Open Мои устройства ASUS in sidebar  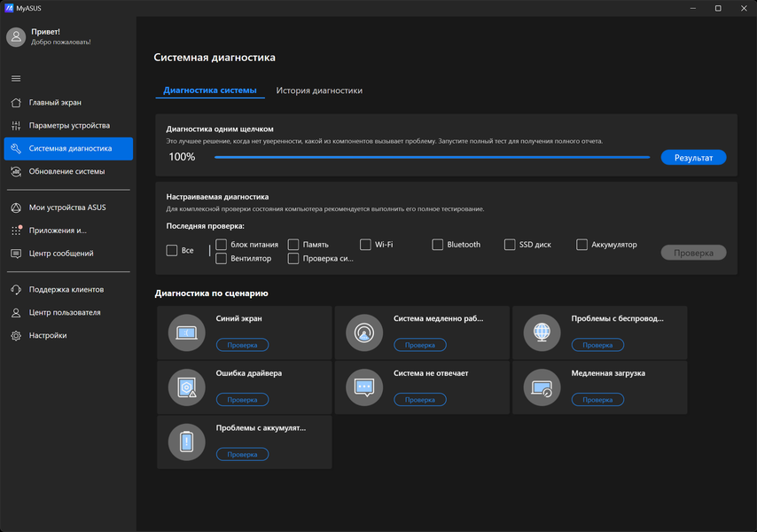pos(66,207)
